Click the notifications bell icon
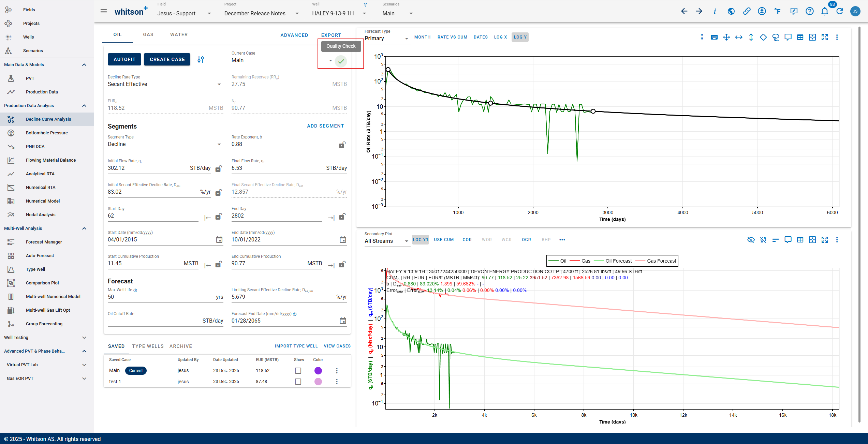This screenshot has height=444, width=868. tap(824, 11)
